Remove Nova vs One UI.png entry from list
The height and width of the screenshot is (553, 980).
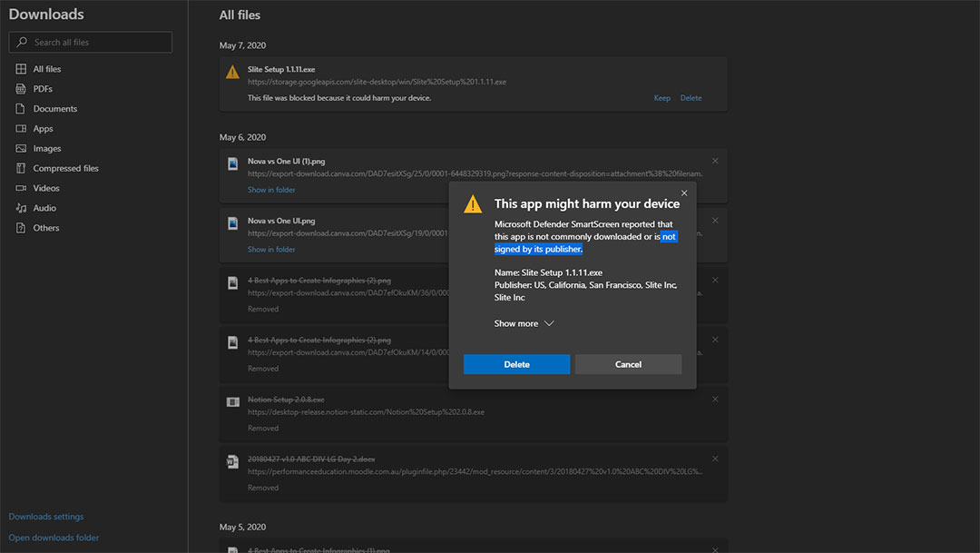click(715, 220)
